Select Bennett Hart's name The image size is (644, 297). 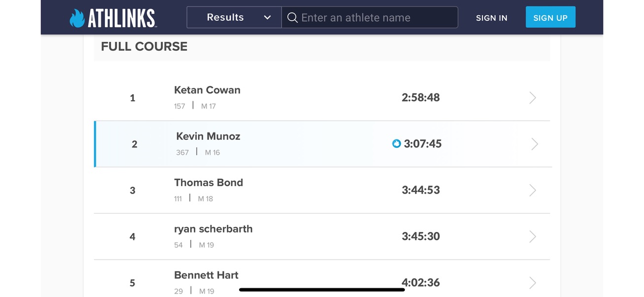[206, 275]
